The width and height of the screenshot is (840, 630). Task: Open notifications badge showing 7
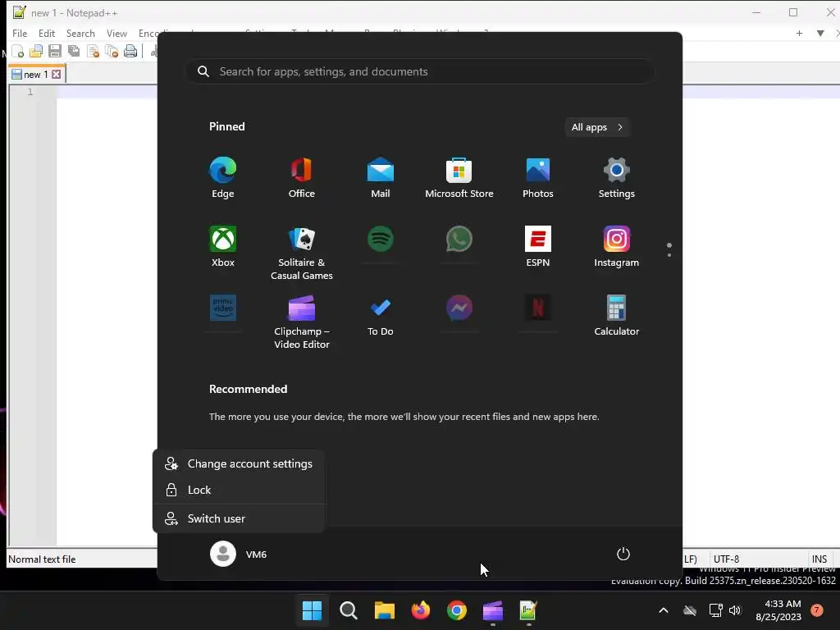pyautogui.click(x=817, y=609)
